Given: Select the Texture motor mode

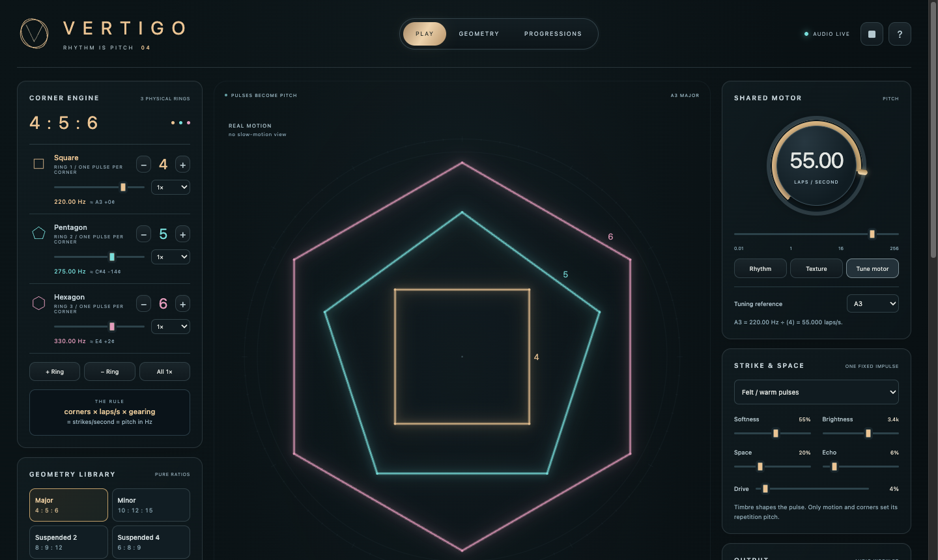Looking at the screenshot, I should click(x=816, y=268).
